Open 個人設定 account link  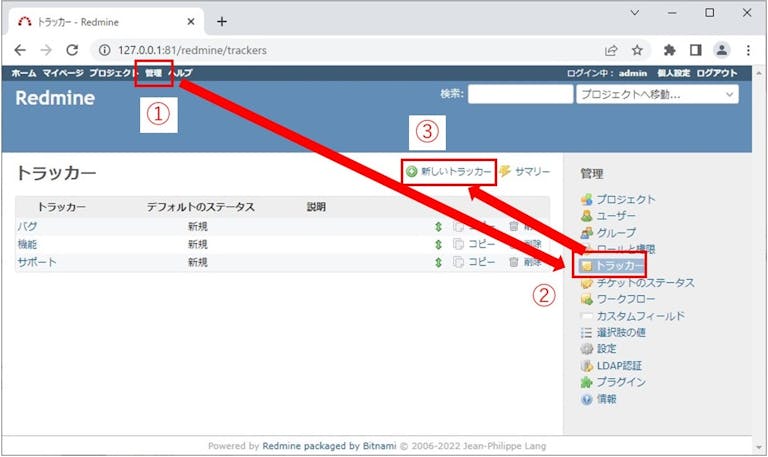(673, 73)
